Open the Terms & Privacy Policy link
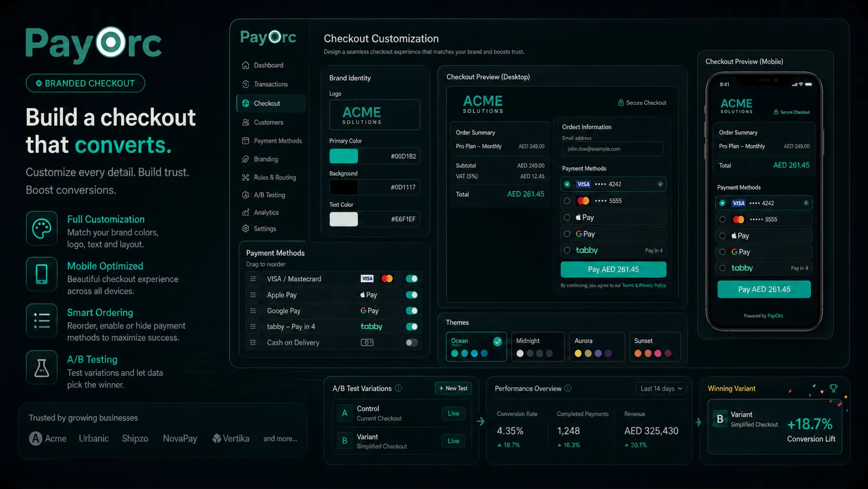The width and height of the screenshot is (868, 489). (644, 285)
